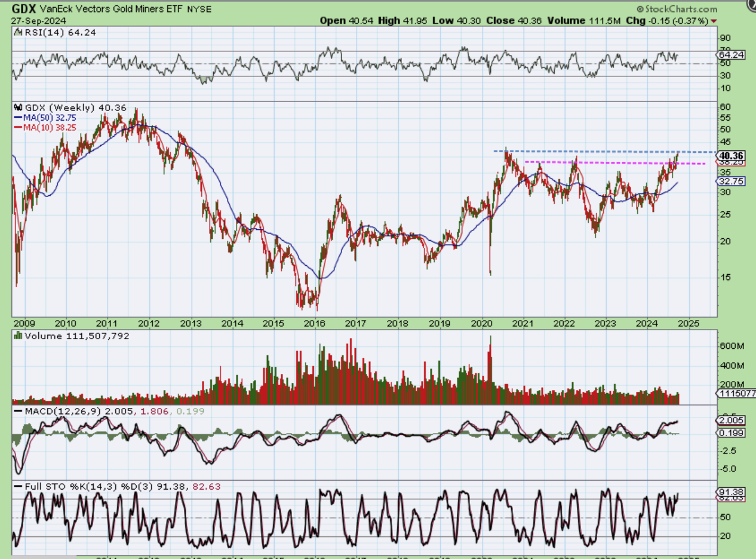Click the 2013 label on the price panel time axis

(x=190, y=322)
